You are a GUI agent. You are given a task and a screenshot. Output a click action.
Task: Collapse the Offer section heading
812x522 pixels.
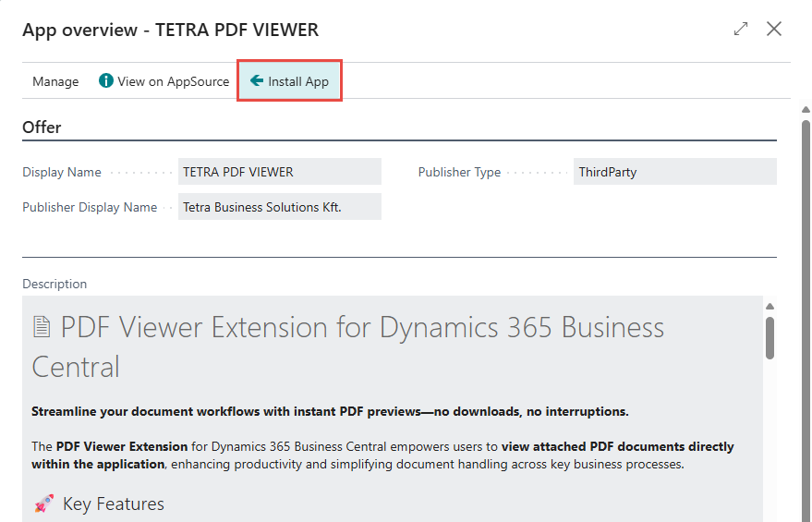pyautogui.click(x=42, y=127)
